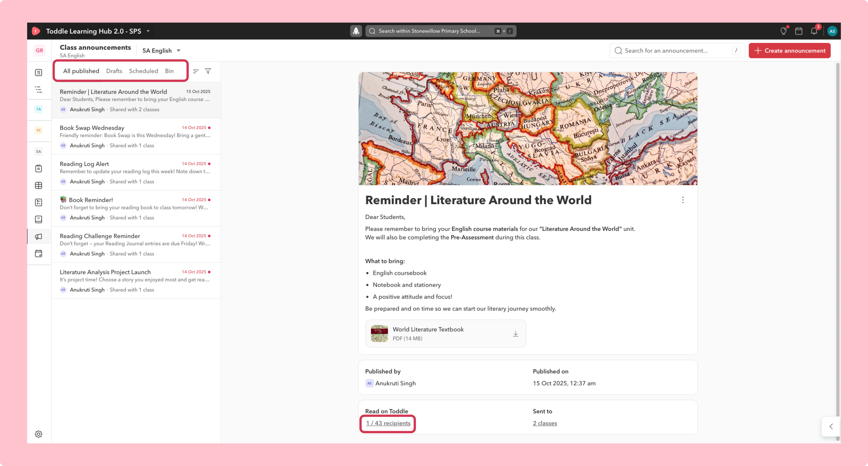Image resolution: width=868 pixels, height=466 pixels.
Task: Expand the Toddle Learning Hub workspace dropdown
Action: 148,31
